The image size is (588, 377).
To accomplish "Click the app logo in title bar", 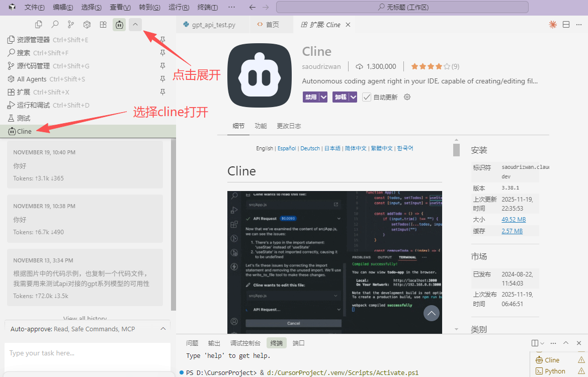I will (x=12, y=7).
